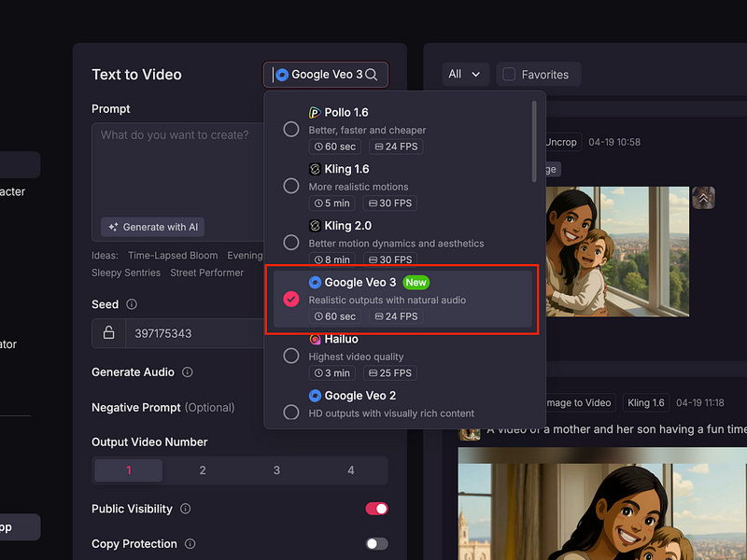
Task: Click the Google Veo 3 list logo icon
Action: click(315, 283)
